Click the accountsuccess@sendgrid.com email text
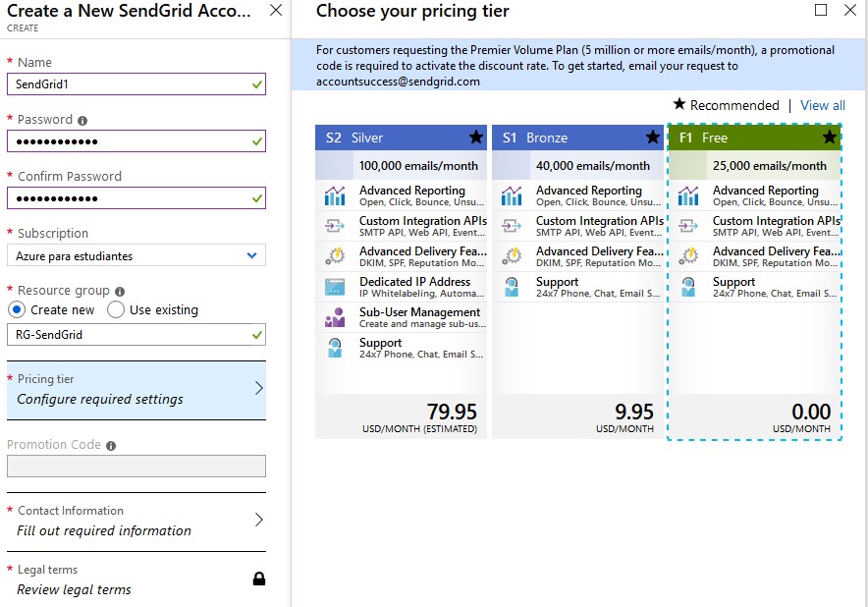The width and height of the screenshot is (868, 607). point(398,82)
